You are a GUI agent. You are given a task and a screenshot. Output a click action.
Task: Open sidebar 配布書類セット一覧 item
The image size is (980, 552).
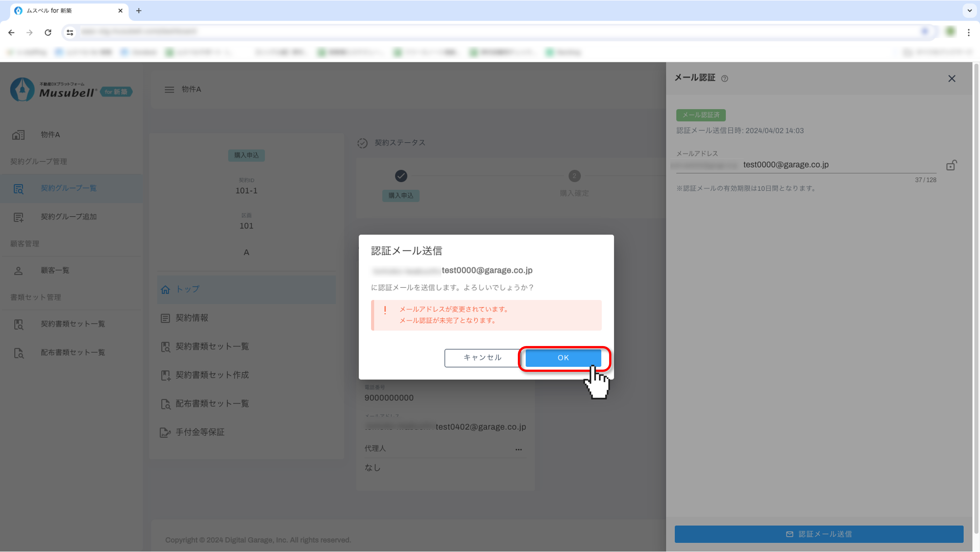(x=73, y=353)
